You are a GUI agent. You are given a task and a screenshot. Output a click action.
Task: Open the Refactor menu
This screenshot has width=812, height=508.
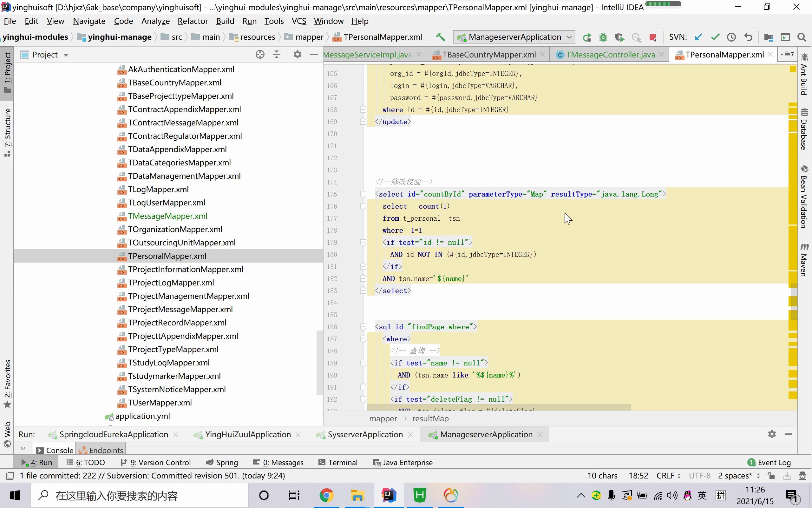[193, 21]
